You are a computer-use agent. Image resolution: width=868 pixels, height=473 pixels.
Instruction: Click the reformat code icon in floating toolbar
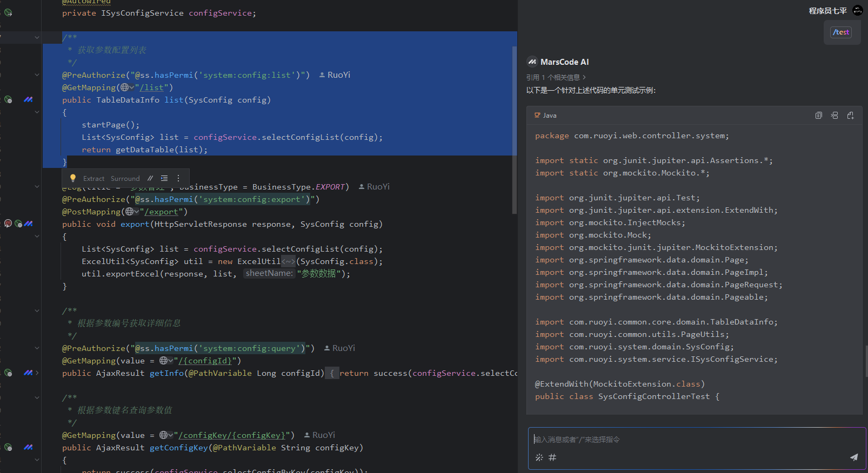164,178
